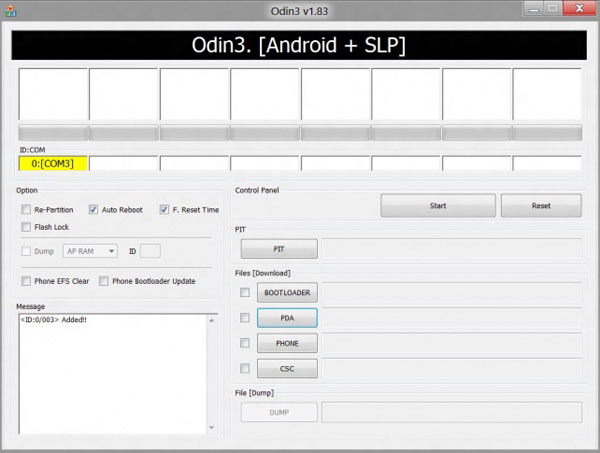Enable the Flash Lock checkbox
600x453 pixels.
point(26,227)
